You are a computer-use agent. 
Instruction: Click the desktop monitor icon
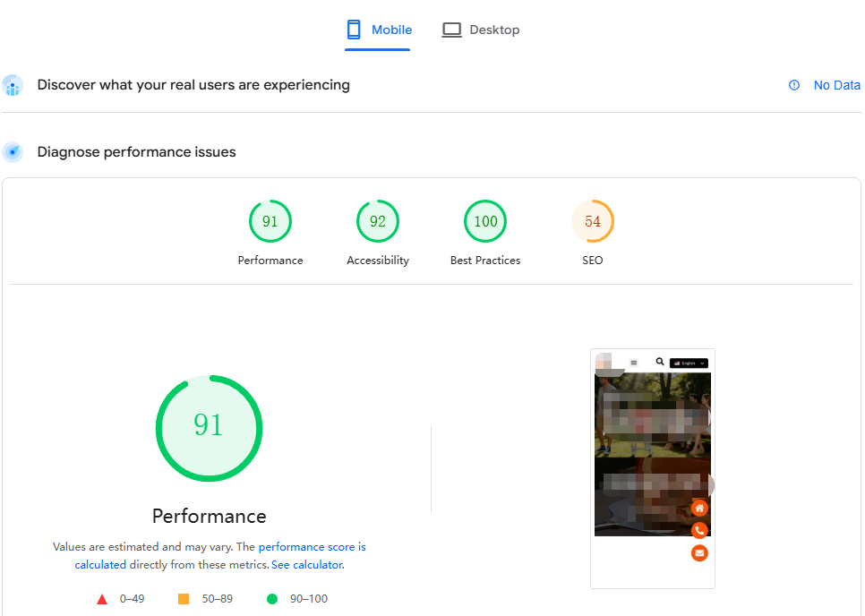click(451, 30)
